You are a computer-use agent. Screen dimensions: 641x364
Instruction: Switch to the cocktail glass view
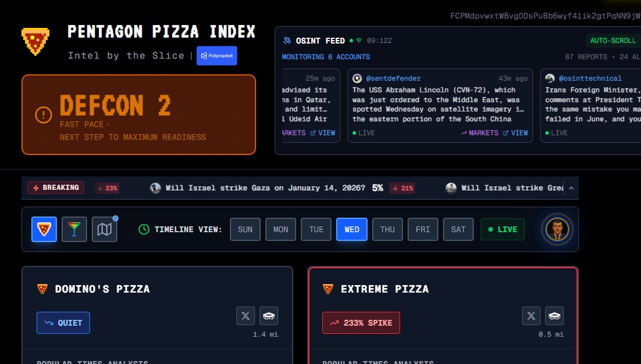[74, 229]
